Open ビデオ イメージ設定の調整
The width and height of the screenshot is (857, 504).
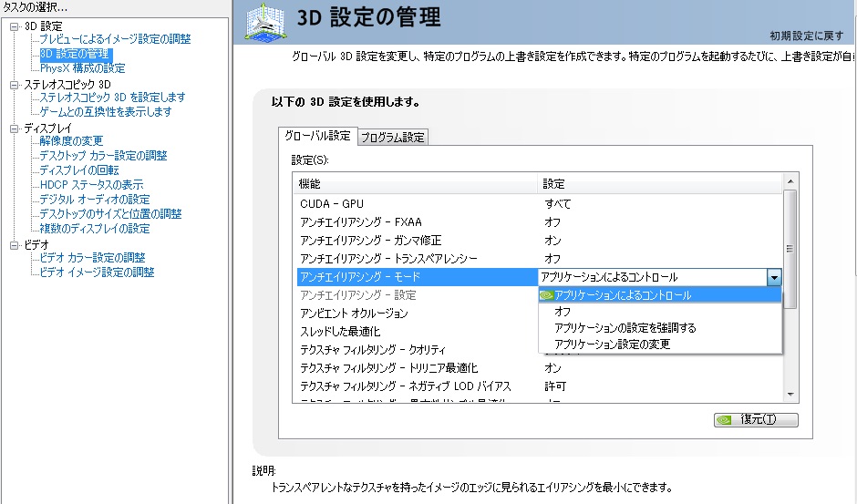click(97, 273)
